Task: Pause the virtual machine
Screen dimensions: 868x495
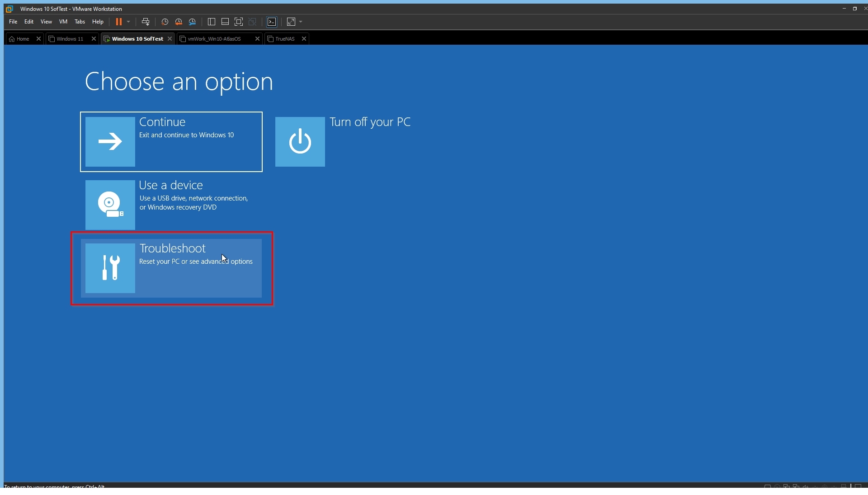Action: [x=118, y=22]
